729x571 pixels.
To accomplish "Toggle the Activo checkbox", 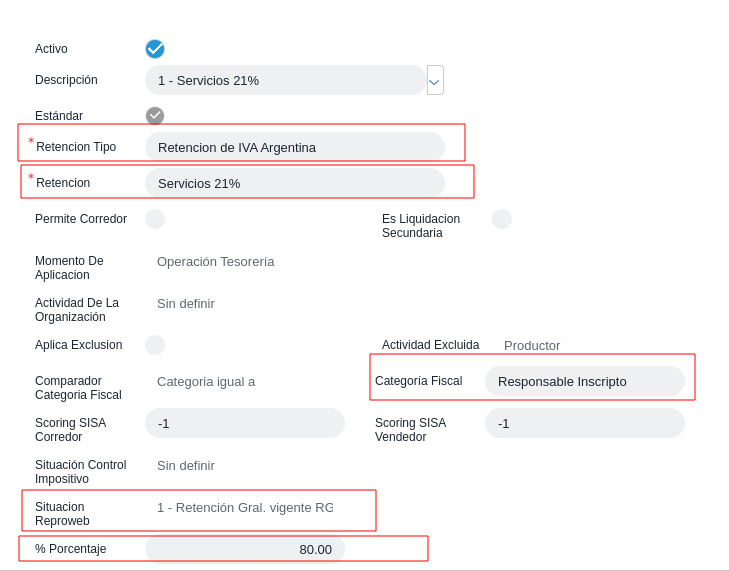I will point(155,49).
